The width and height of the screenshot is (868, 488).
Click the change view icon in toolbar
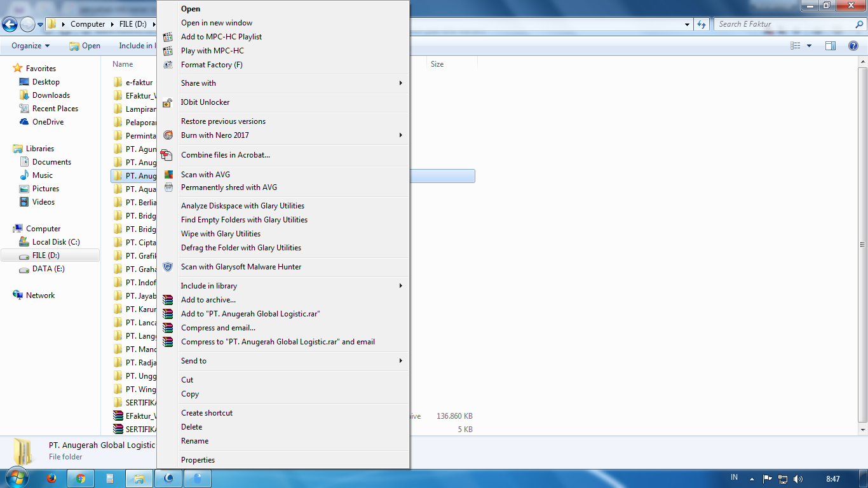tap(795, 46)
